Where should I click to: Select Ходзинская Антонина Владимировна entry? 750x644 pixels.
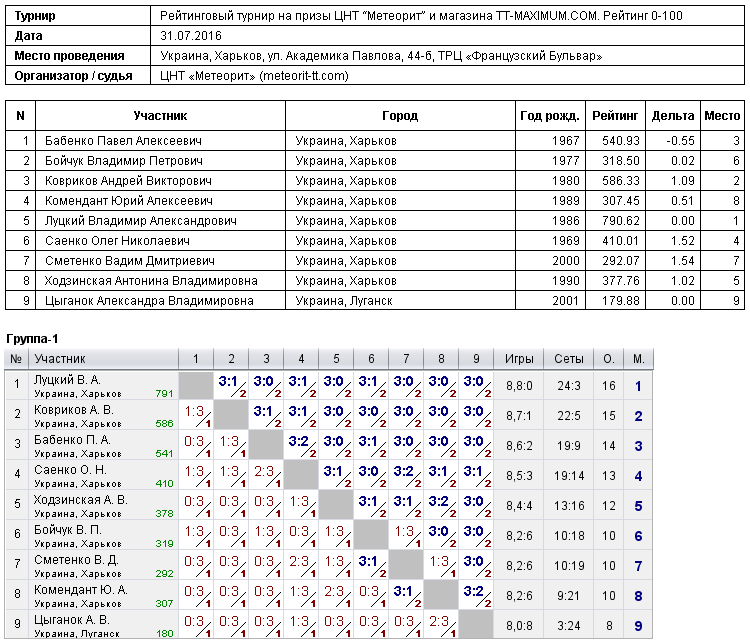[151, 281]
